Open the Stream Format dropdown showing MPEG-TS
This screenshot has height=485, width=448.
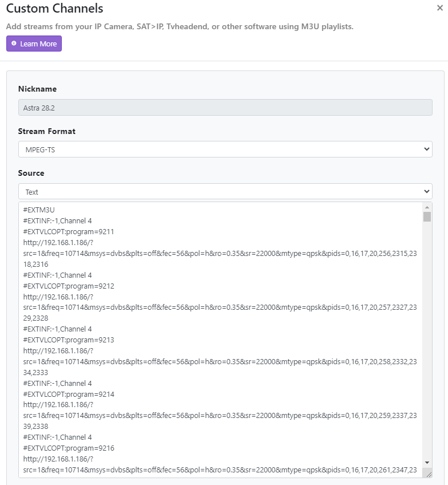point(225,149)
